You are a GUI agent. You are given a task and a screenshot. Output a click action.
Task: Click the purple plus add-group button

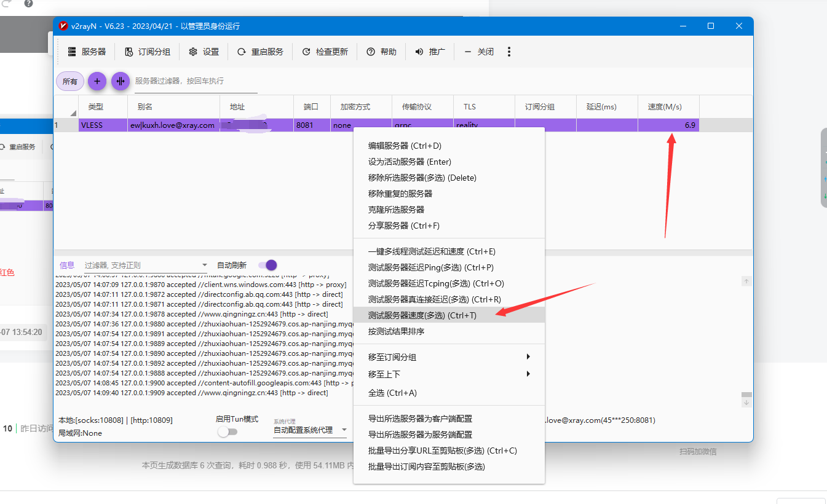point(97,81)
